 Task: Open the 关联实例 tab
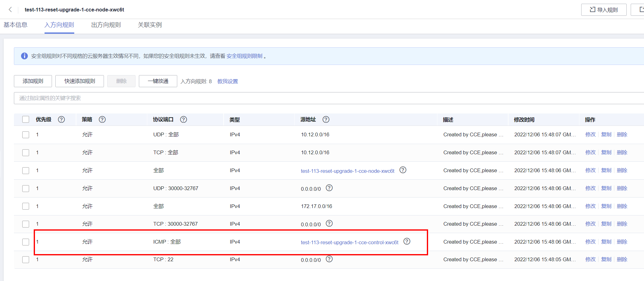[x=150, y=25]
